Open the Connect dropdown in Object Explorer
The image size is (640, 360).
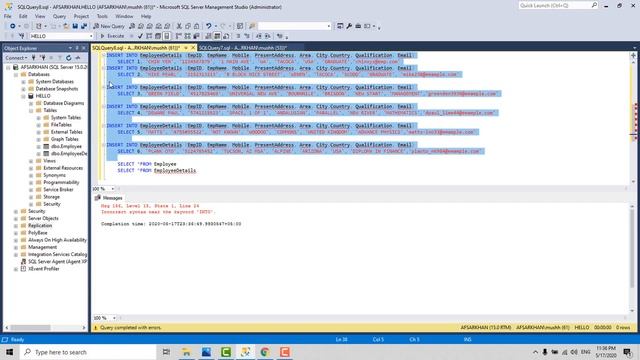pyautogui.click(x=16, y=58)
